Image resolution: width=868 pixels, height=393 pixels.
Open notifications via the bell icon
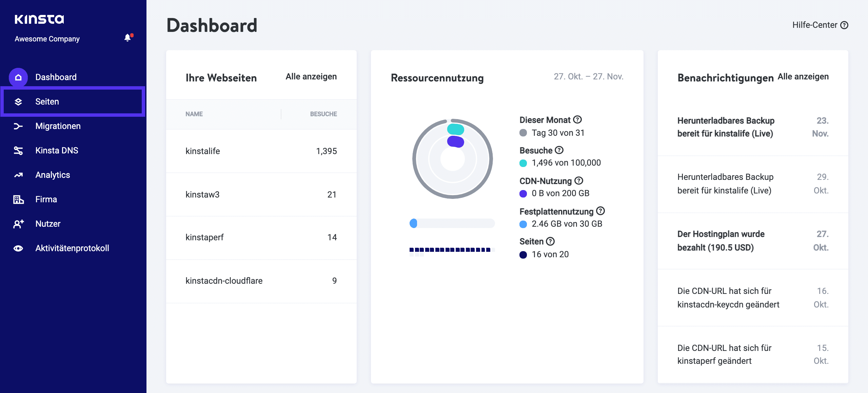(127, 38)
